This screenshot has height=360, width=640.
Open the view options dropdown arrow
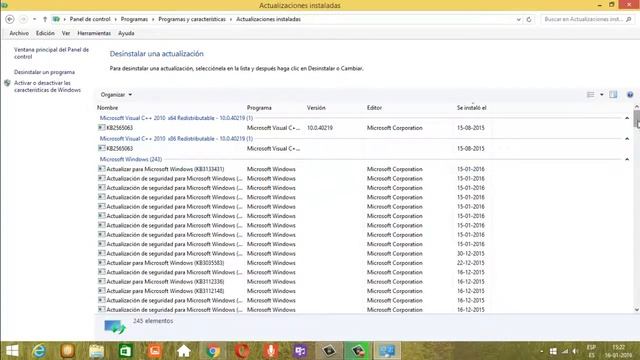pos(602,95)
